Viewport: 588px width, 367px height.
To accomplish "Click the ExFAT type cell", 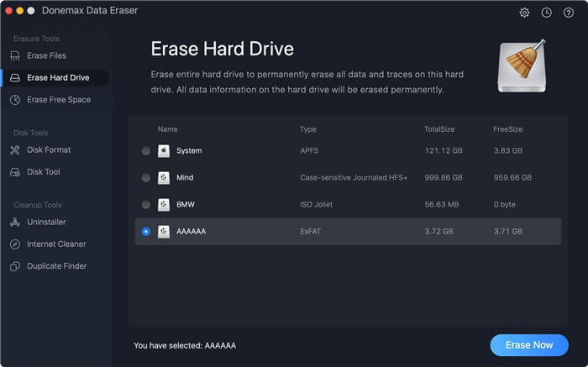I will [311, 232].
